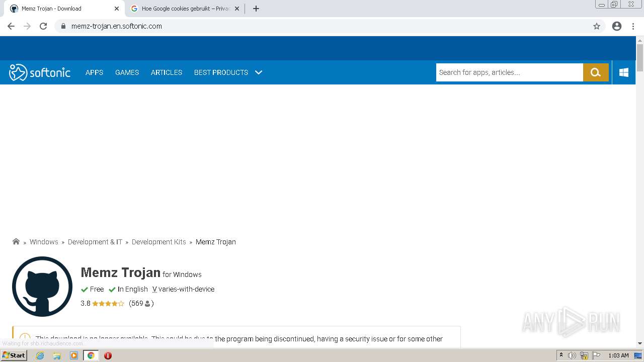644x362 pixels.
Task: Show hidden system tray icons
Action: click(x=561, y=355)
